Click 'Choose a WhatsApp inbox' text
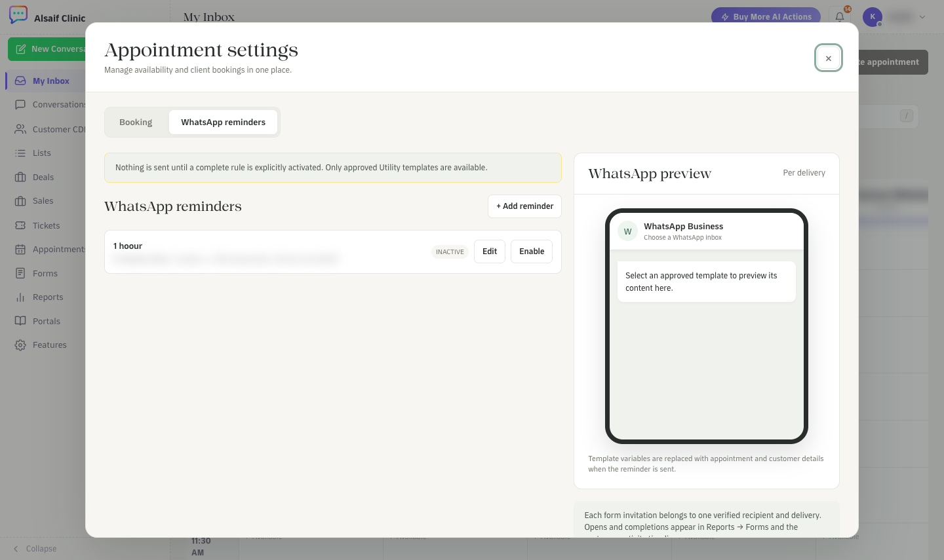944x560 pixels. 682,238
